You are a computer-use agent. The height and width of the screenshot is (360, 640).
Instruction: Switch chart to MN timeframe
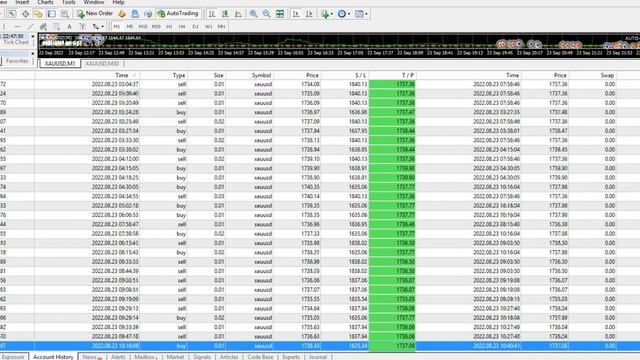pos(221,27)
